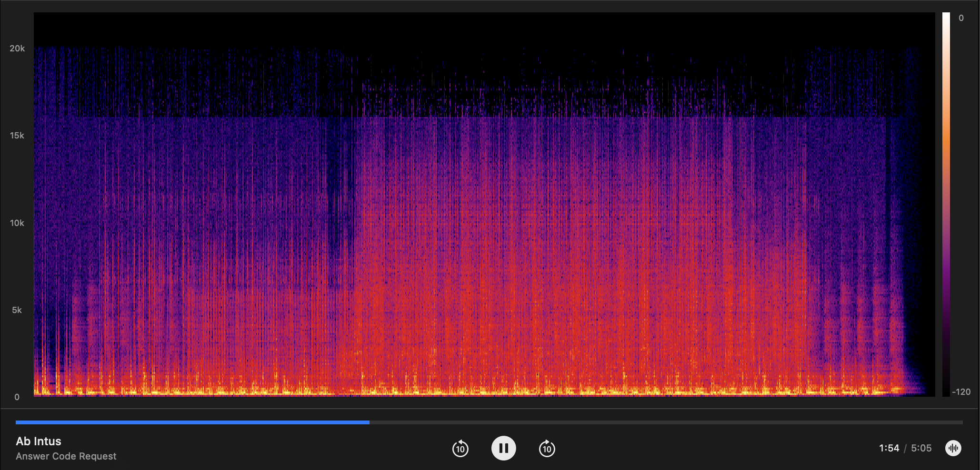The image size is (980, 470).
Task: Click the pause icon in center of controls
Action: [503, 448]
